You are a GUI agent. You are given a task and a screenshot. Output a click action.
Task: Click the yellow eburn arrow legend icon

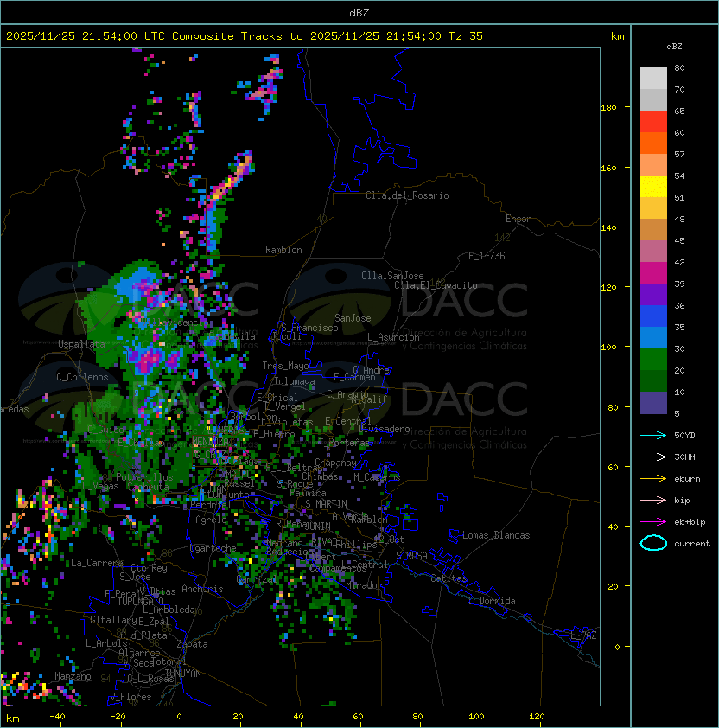tap(653, 479)
